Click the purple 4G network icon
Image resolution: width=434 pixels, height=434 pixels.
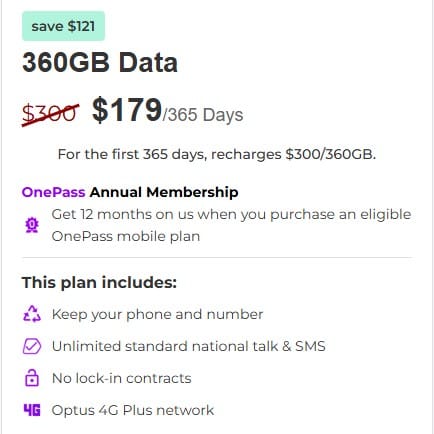tap(32, 410)
